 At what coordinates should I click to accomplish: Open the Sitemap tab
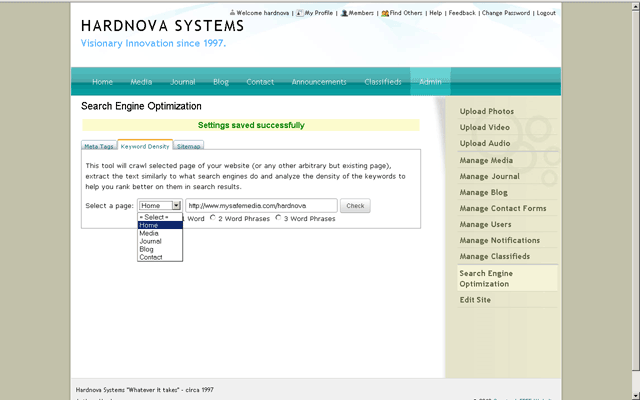click(x=189, y=146)
